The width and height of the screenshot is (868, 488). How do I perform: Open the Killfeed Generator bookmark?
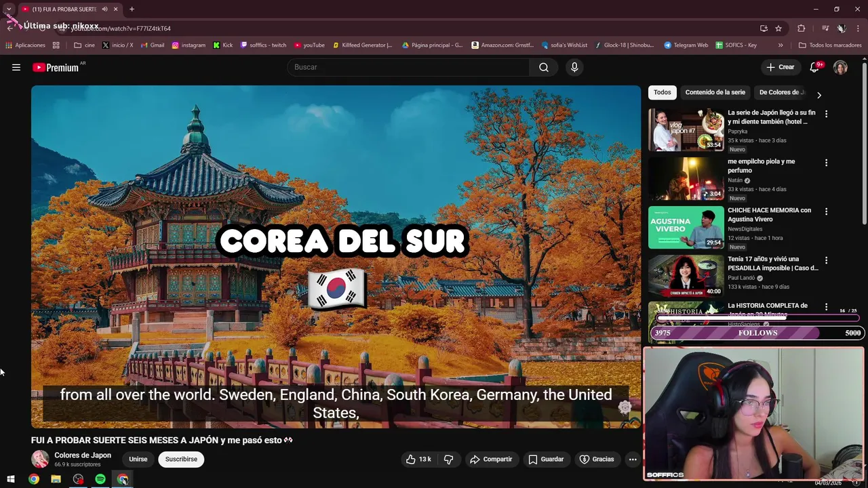coord(363,45)
